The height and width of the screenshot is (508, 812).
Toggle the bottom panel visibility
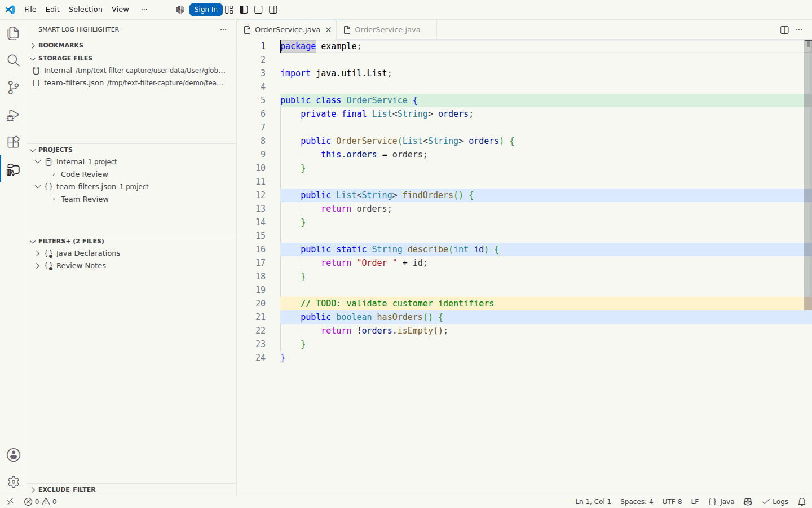point(258,10)
